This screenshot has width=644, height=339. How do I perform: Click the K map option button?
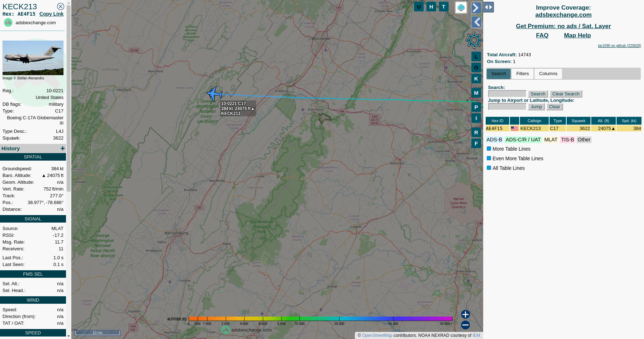pyautogui.click(x=476, y=79)
